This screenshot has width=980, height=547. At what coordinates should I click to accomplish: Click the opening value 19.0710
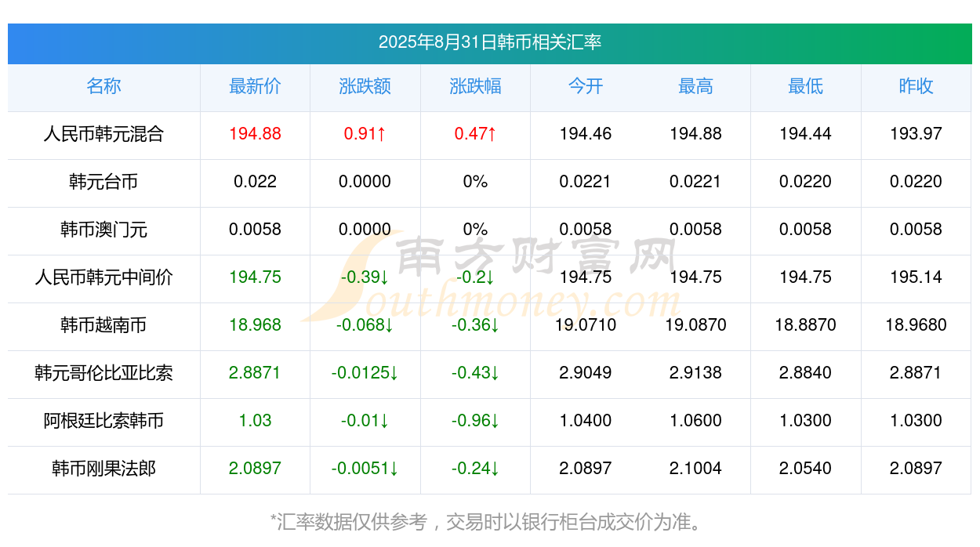(586, 325)
